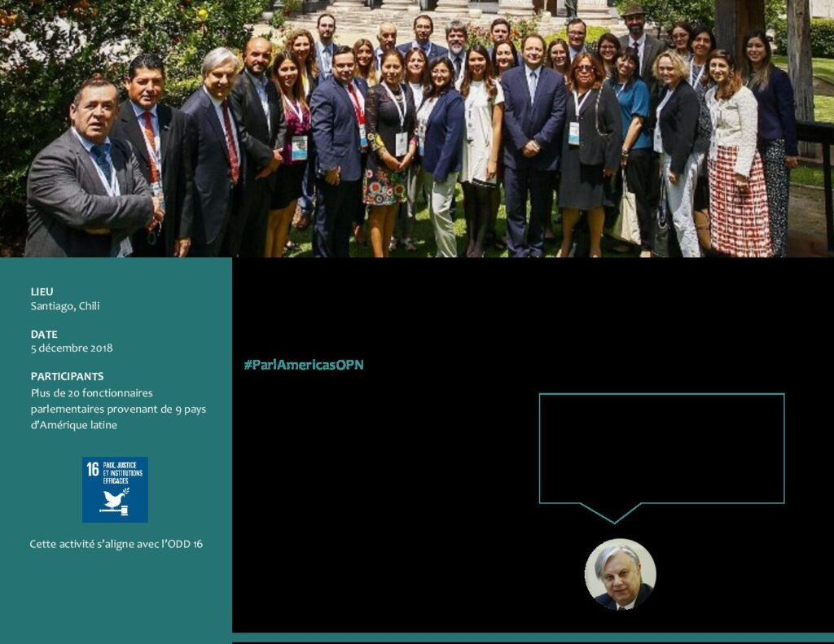Select the line "parlementaires provenant de 9 pays"
This screenshot has height=644, width=834.
pyautogui.click(x=118, y=409)
